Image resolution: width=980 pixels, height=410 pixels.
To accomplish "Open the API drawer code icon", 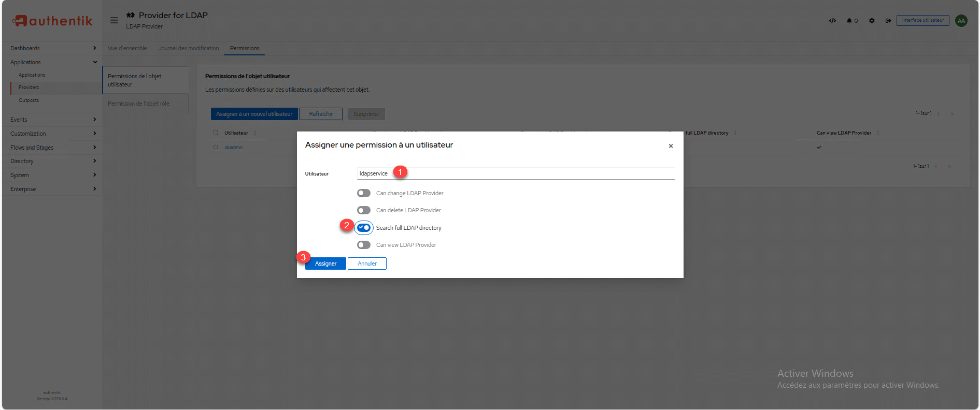I will pos(832,21).
